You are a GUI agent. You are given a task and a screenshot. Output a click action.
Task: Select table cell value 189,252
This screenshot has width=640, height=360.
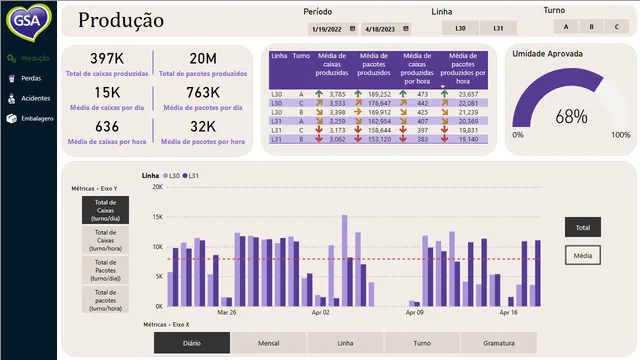click(x=380, y=94)
